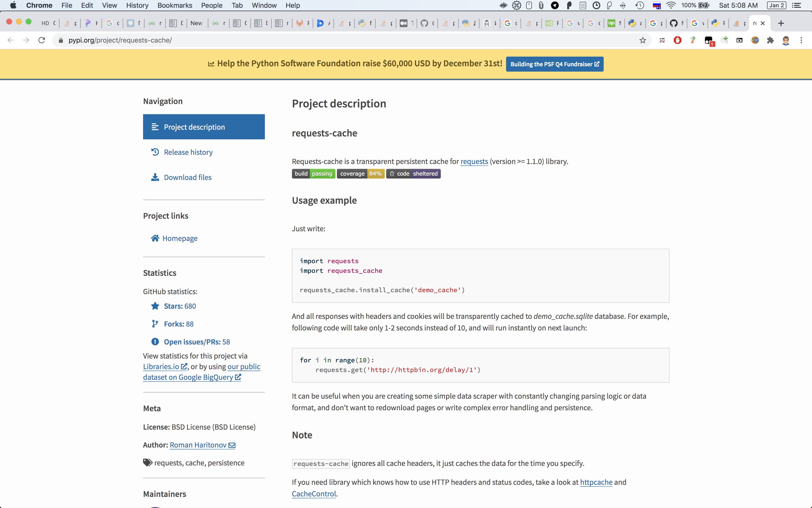The height and width of the screenshot is (508, 812).
Task: Click the browser back arrow
Action: pyautogui.click(x=11, y=40)
